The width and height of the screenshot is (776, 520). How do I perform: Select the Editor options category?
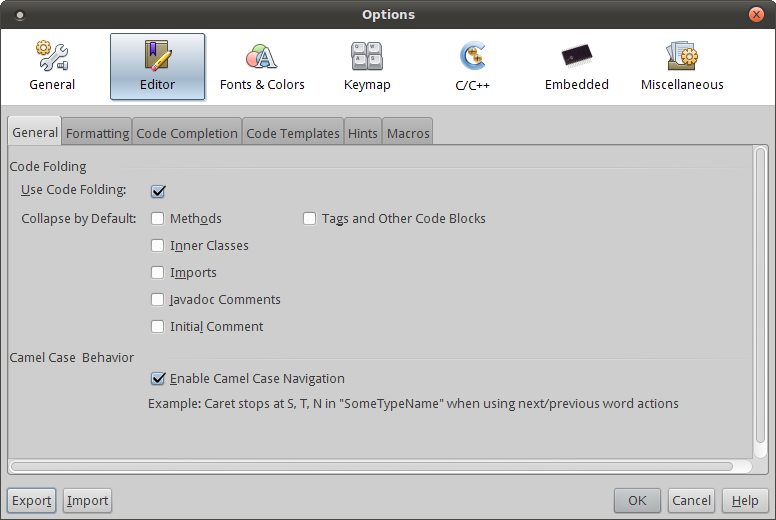pyautogui.click(x=157, y=67)
